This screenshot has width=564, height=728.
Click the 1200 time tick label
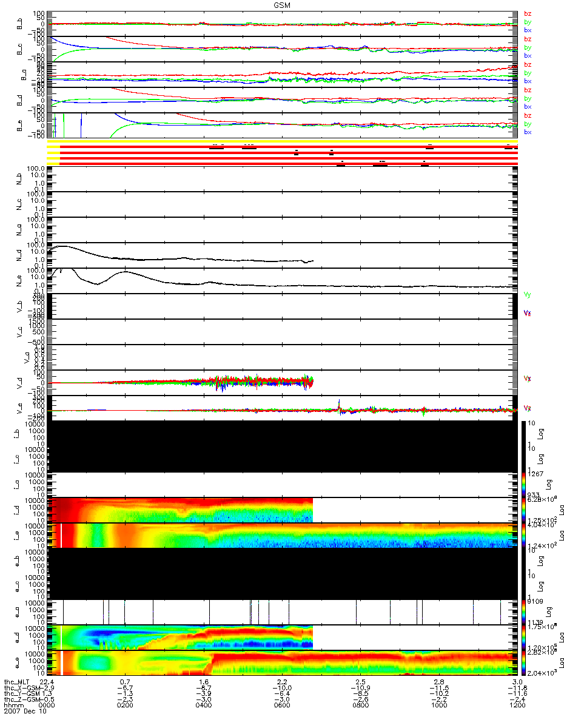517,706
